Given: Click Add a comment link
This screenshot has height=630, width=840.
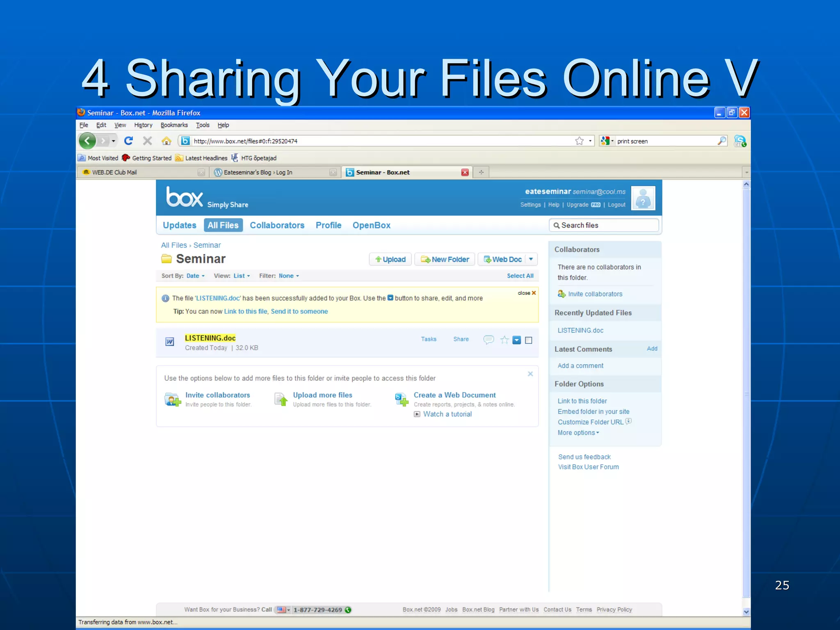Looking at the screenshot, I should 580,366.
